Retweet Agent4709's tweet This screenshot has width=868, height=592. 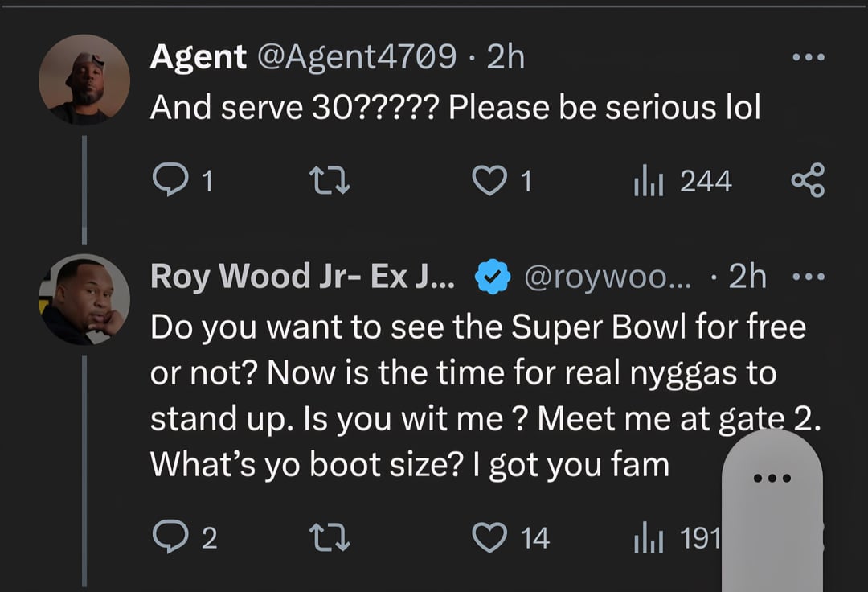pos(330,181)
